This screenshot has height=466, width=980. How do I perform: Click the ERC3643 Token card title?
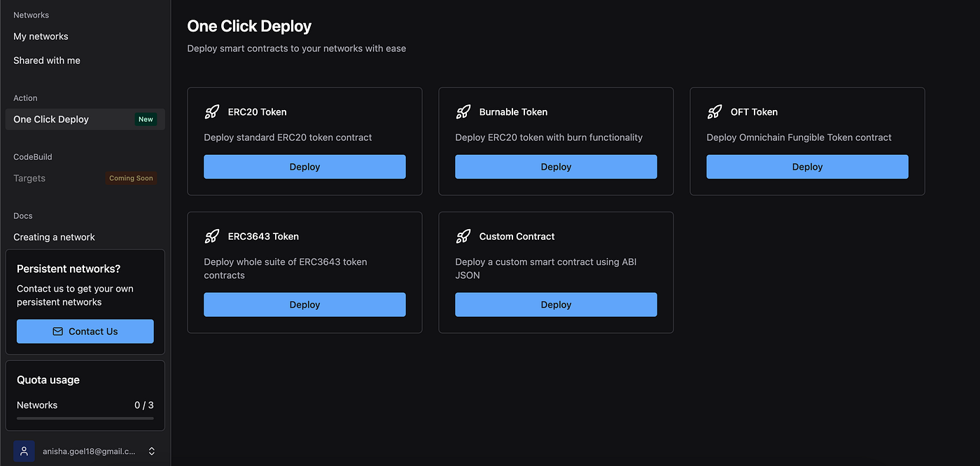coord(263,236)
